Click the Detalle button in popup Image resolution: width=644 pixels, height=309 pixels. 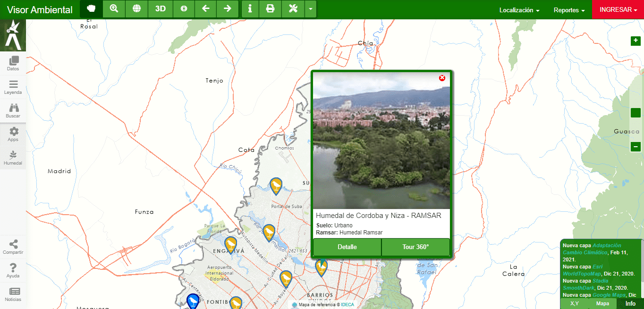point(347,247)
